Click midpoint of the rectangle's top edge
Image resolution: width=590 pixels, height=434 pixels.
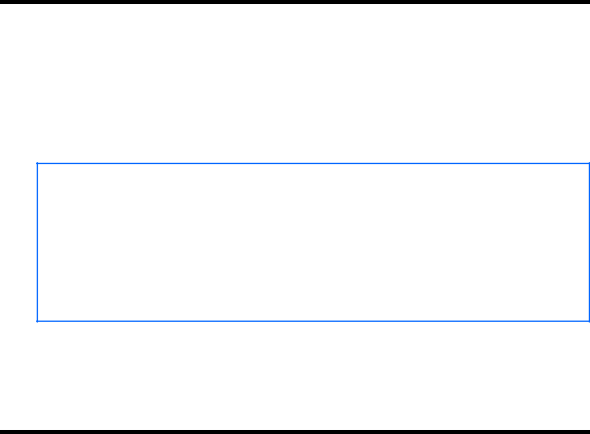pyautogui.click(x=313, y=163)
